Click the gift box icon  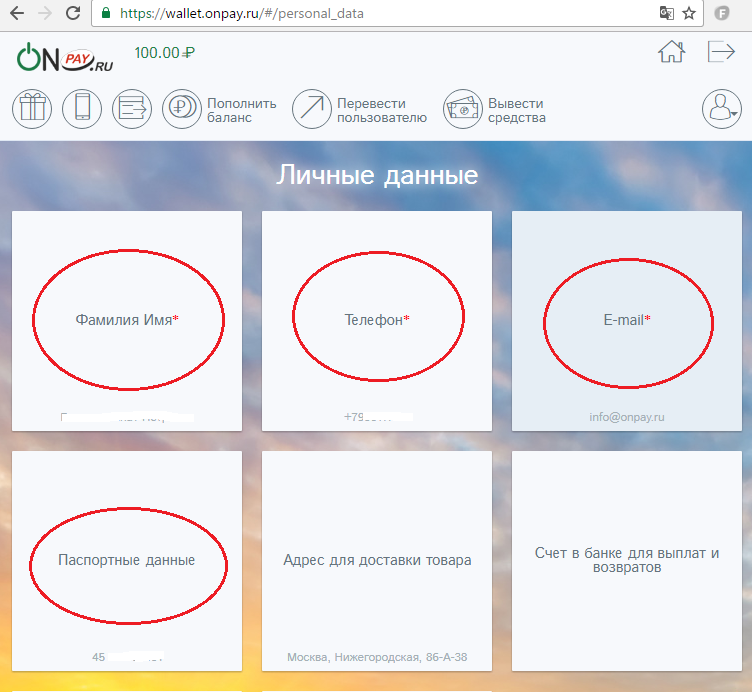(x=32, y=108)
